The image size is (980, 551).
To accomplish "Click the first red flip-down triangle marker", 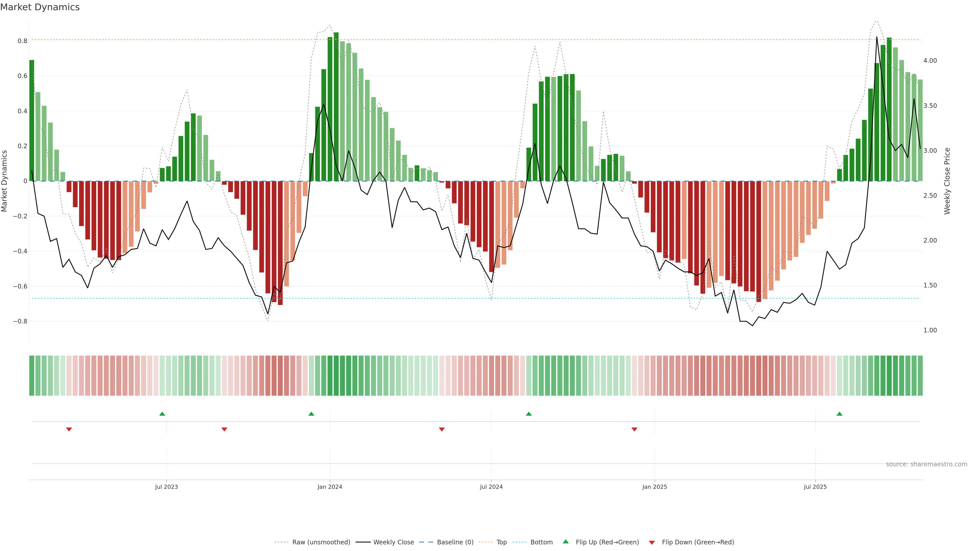I will point(69,429).
